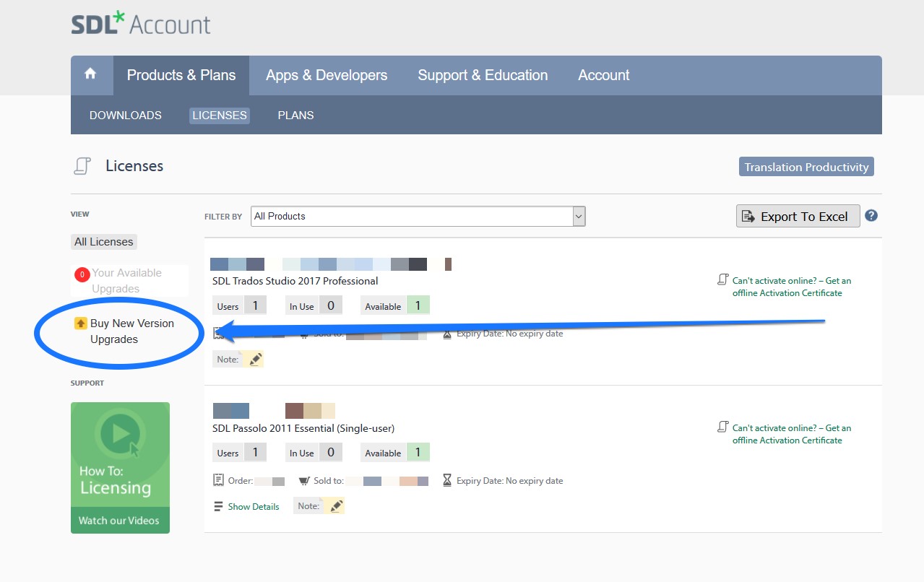Image resolution: width=924 pixels, height=582 pixels.
Task: Open the home icon tab
Action: 90,74
